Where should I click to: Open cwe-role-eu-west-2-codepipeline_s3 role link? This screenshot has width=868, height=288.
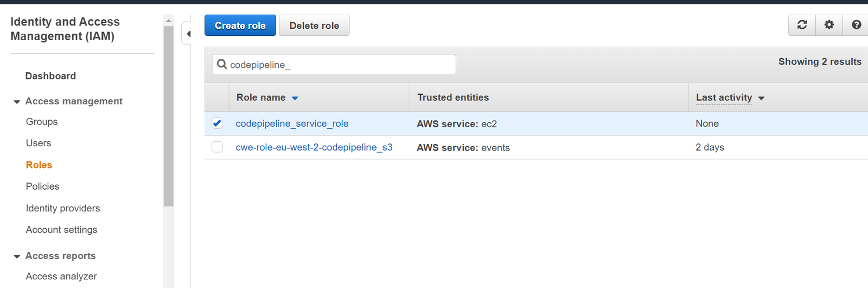314,147
